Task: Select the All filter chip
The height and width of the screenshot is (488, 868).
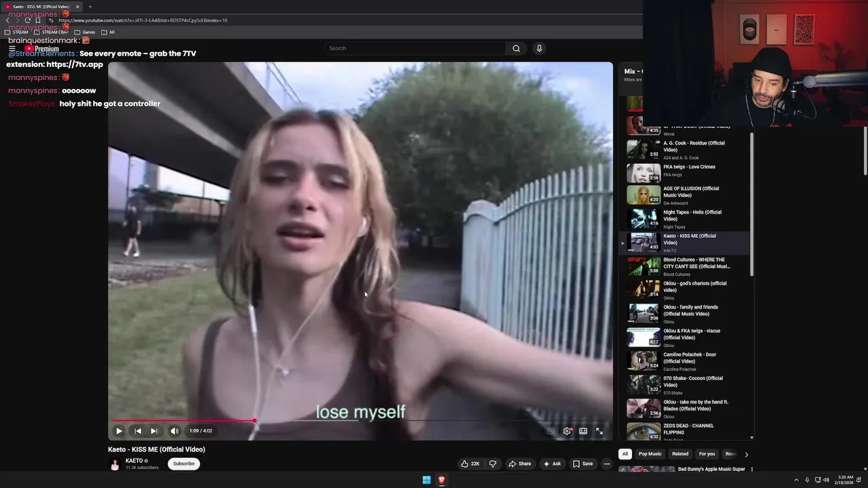Action: click(625, 454)
